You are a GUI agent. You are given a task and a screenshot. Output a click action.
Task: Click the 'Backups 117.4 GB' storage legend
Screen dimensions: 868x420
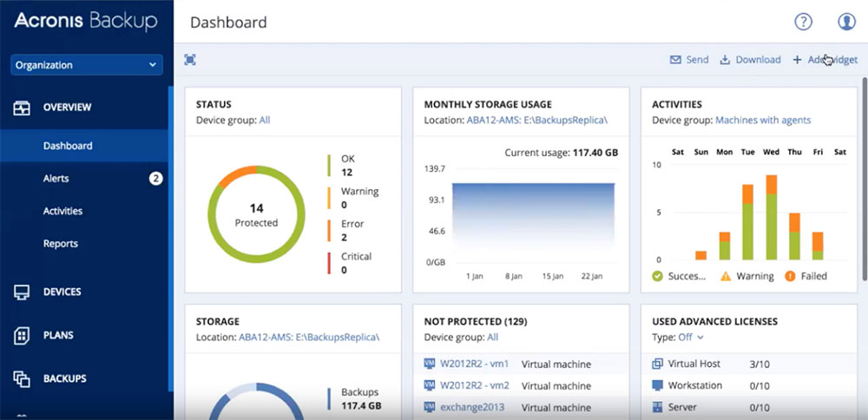click(x=354, y=399)
